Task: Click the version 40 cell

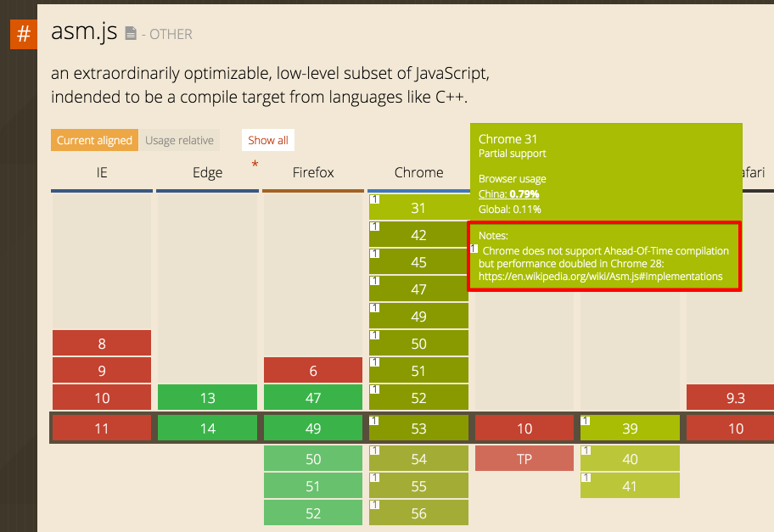Action: point(630,458)
